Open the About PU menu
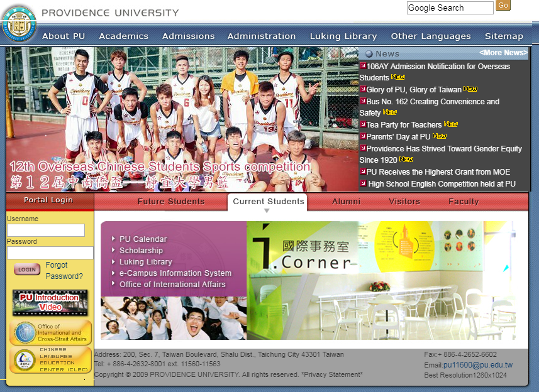This screenshot has height=392, width=539. [64, 36]
